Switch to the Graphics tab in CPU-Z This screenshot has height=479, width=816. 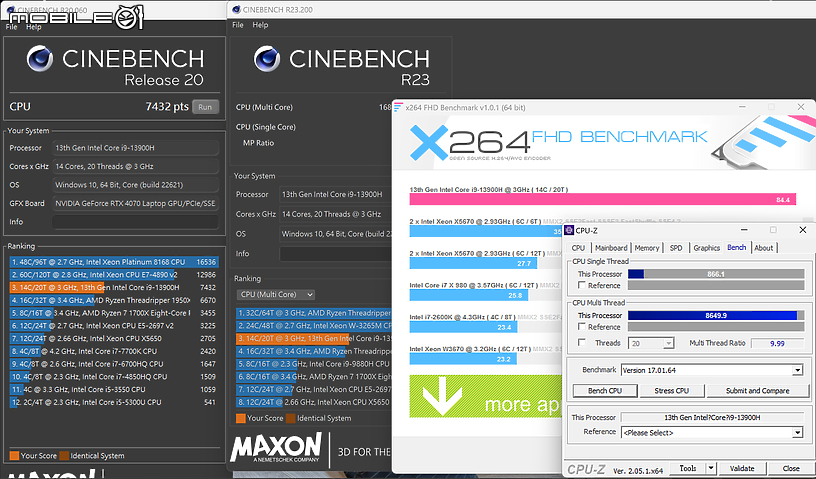[x=706, y=248]
